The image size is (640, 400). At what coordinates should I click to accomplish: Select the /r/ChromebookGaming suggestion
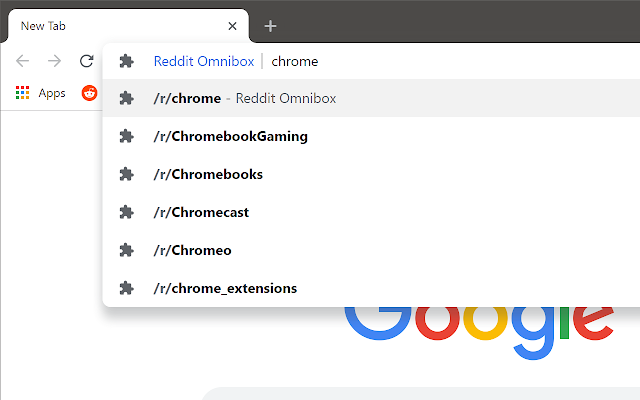point(230,136)
